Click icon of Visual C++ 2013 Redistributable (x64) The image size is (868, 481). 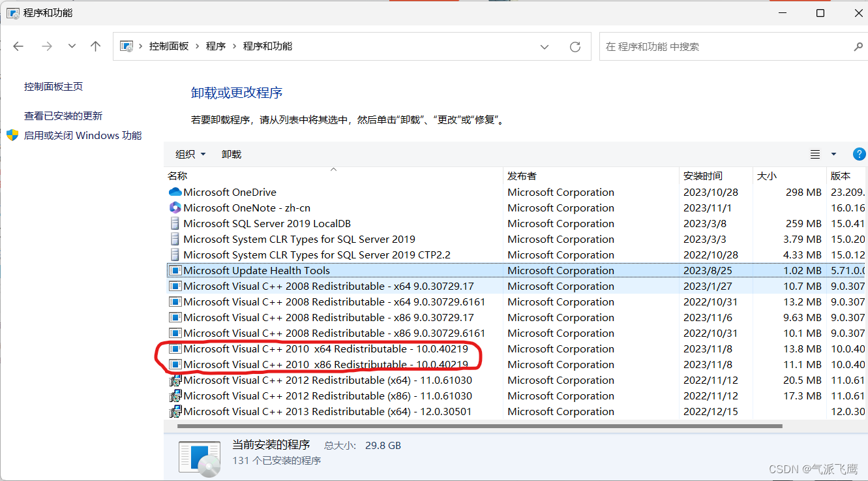[x=175, y=411]
